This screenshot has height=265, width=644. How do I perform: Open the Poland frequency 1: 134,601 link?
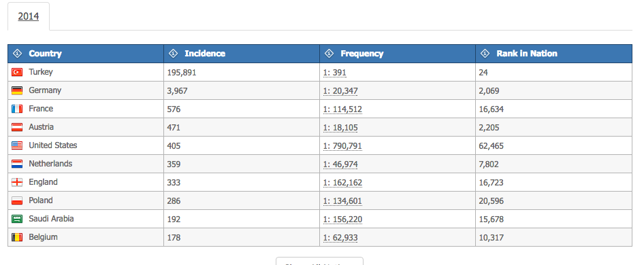pos(342,201)
